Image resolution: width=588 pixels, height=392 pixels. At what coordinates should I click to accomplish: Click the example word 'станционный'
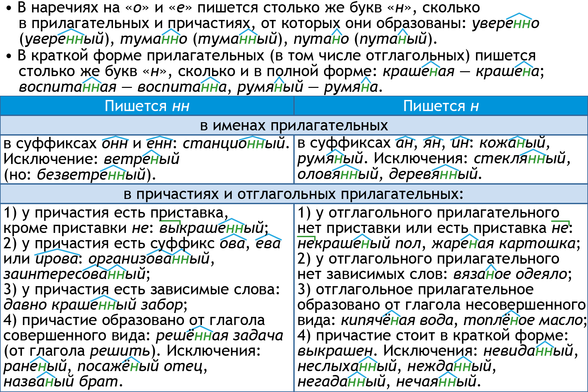[234, 143]
